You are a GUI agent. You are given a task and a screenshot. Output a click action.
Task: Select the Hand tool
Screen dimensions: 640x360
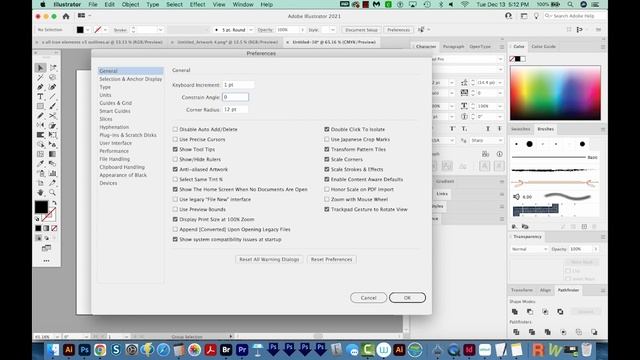(40, 192)
